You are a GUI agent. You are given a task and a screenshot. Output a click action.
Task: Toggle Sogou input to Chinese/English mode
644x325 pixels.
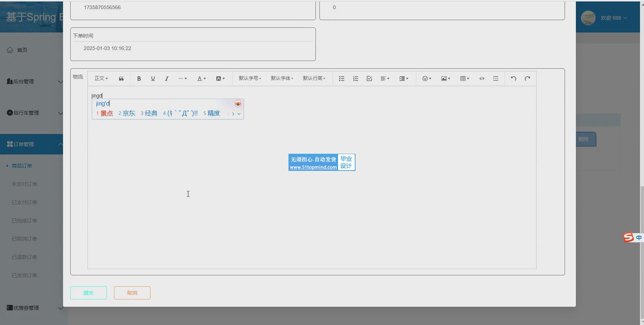coord(639,238)
